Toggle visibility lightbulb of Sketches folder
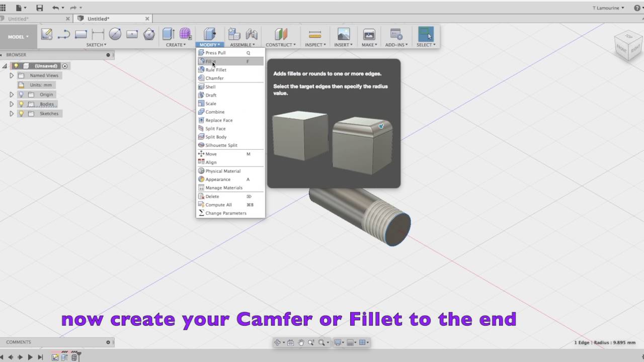Viewport: 644px width, 362px height. coord(21,114)
